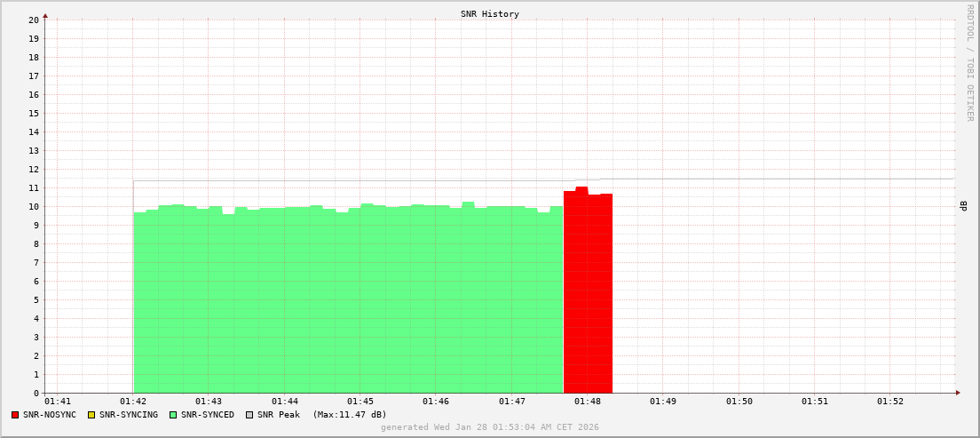Click the yellow SNR-SYNCING legend swatch
The image size is (980, 438).
[91, 415]
